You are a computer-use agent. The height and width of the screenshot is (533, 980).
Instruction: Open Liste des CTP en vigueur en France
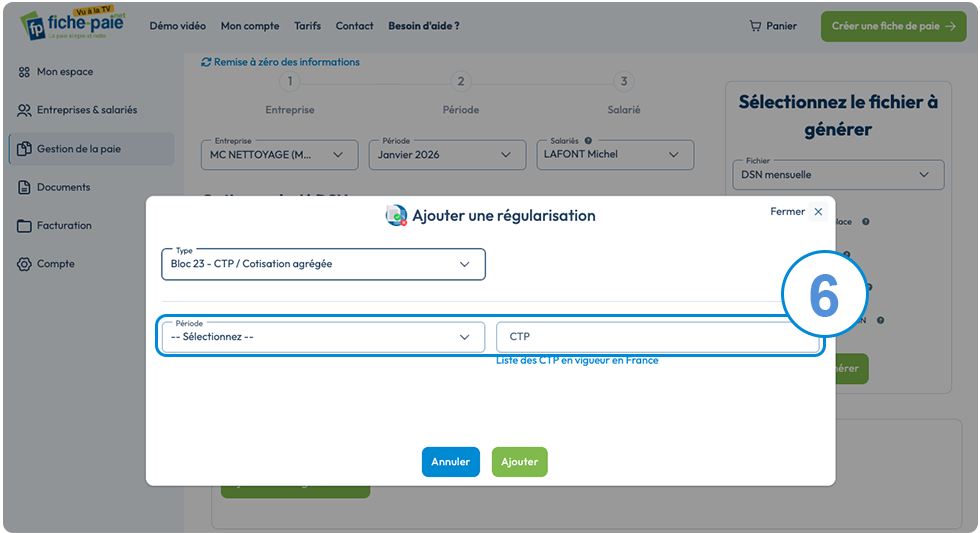[577, 361]
